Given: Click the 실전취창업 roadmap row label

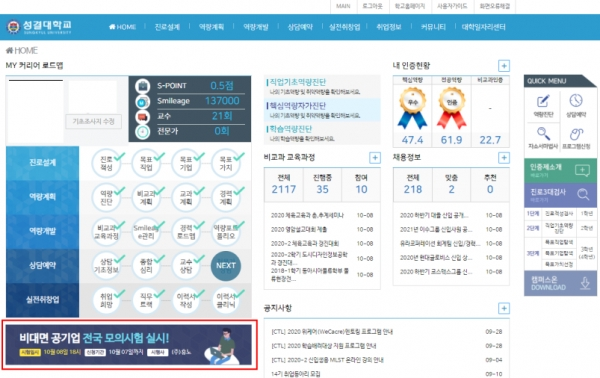Looking at the screenshot, I should (x=42, y=300).
